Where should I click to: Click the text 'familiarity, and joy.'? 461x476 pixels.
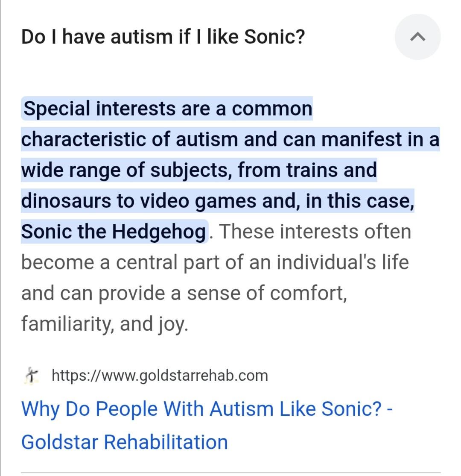pos(105,323)
